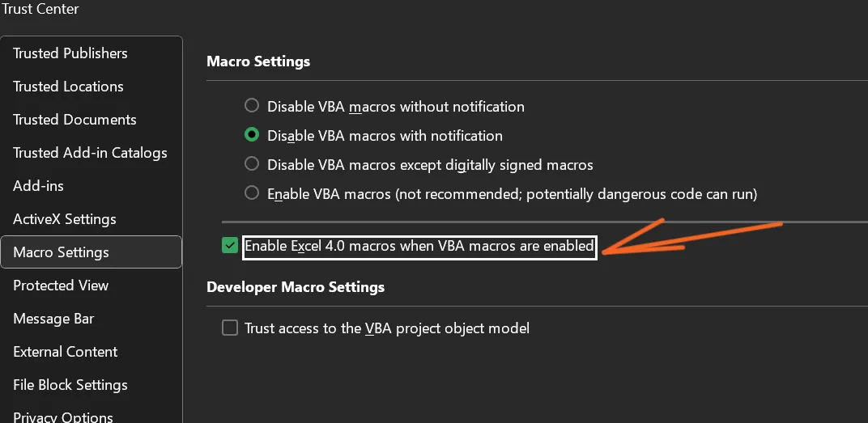Select File Block Settings category
868x423 pixels.
point(70,385)
